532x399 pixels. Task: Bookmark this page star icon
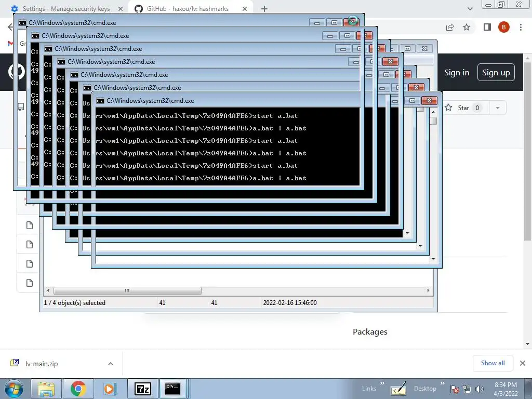pyautogui.click(x=467, y=27)
